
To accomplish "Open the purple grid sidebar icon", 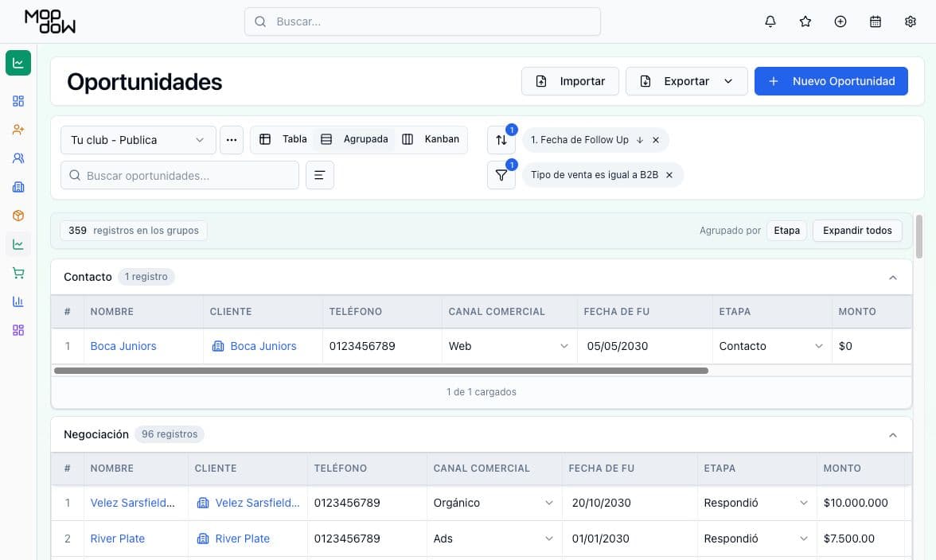I will tap(18, 330).
